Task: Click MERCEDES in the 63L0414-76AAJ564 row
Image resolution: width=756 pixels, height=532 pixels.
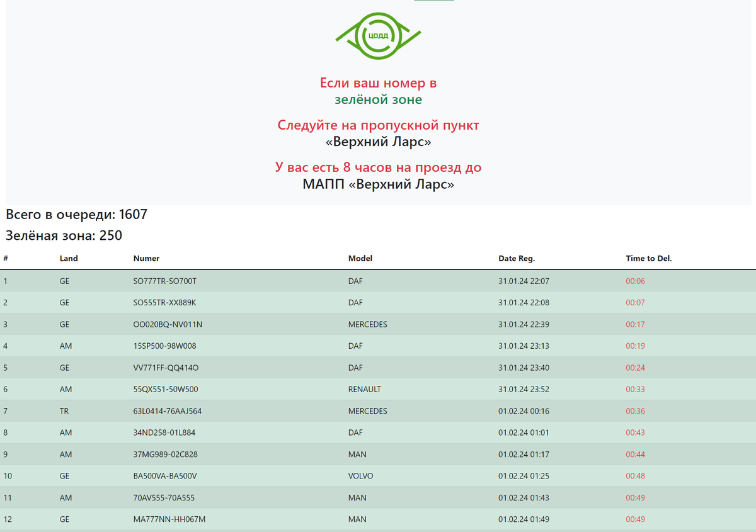Action: (368, 411)
